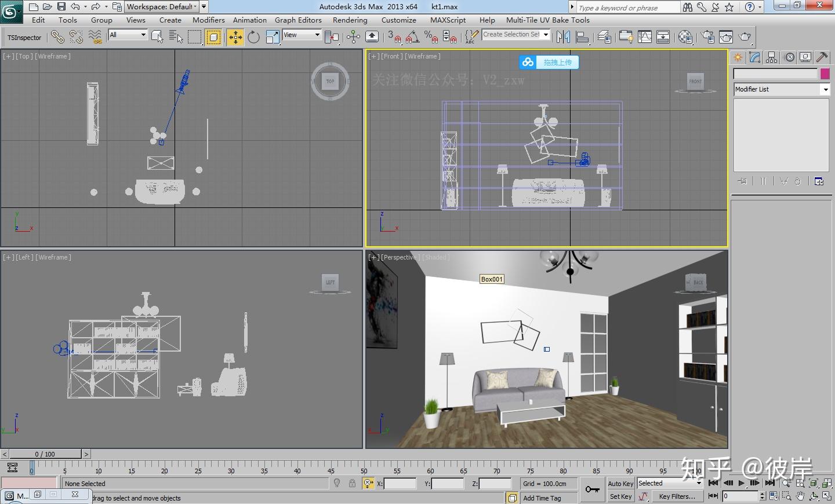Open Render Setup dialog
This screenshot has width=835, height=504.
click(x=707, y=37)
